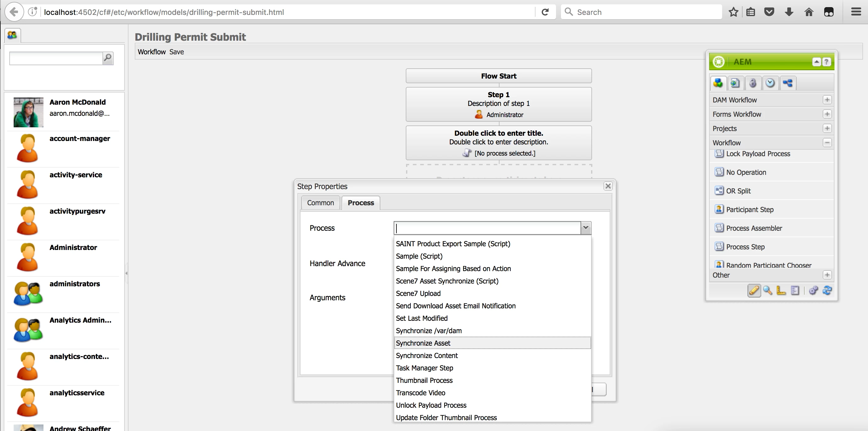Switch to the Common tab
This screenshot has width=868, height=431.
point(320,203)
